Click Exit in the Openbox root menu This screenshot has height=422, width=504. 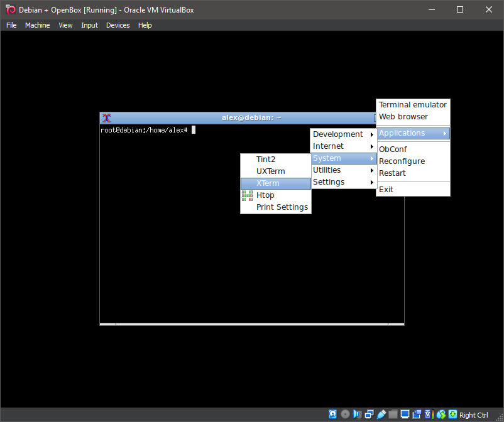coord(386,189)
